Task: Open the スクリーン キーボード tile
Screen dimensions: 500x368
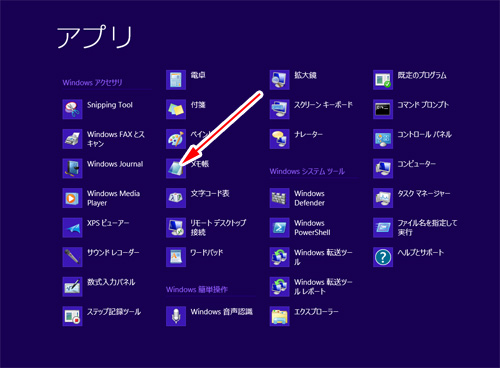Action: pos(311,109)
